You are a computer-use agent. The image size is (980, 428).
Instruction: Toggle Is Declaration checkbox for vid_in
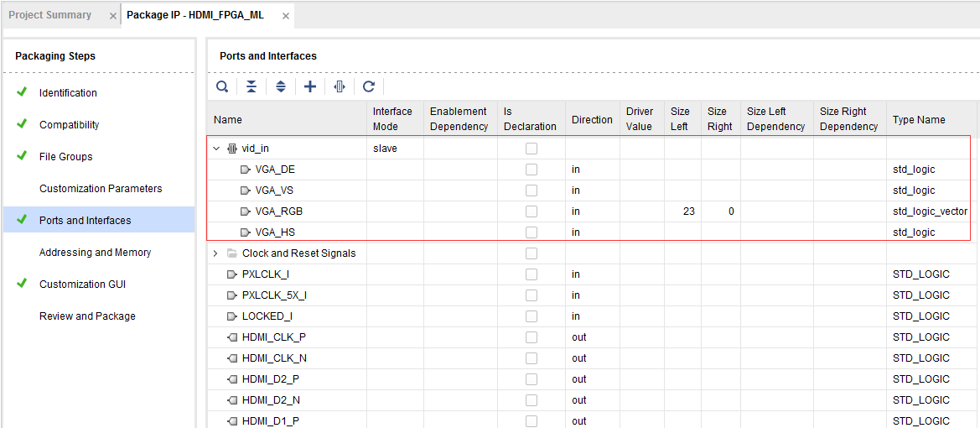[531, 149]
